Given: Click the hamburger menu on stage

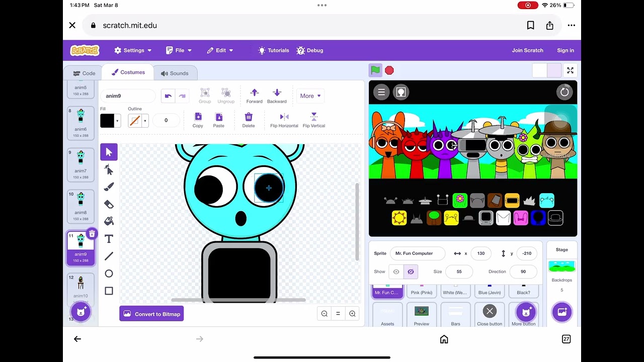Looking at the screenshot, I should 381,92.
